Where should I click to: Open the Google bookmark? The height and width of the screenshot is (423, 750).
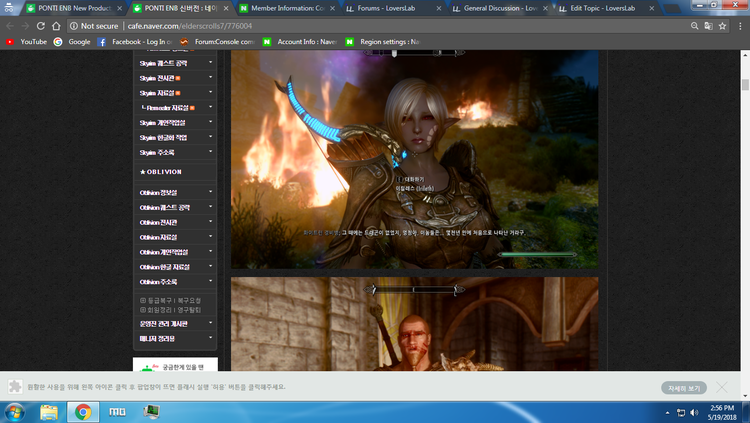click(x=72, y=42)
